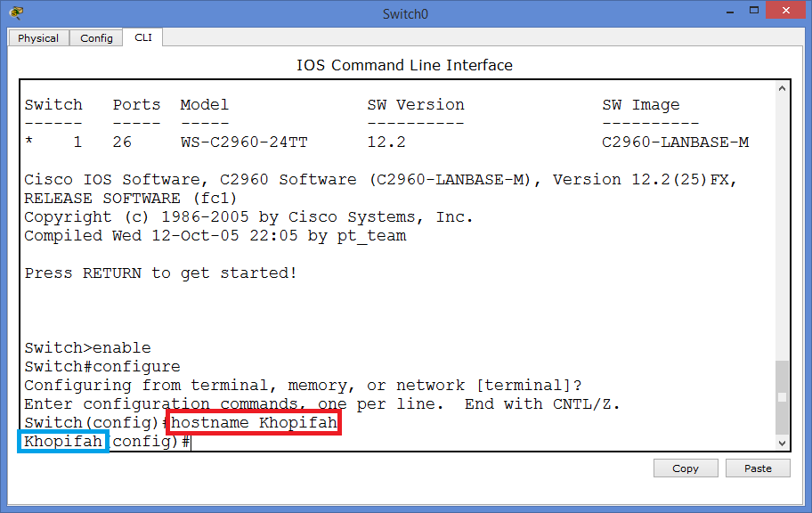812x513 pixels.
Task: Click the 'Khopifah' hostname in the prompt
Action: [63, 442]
